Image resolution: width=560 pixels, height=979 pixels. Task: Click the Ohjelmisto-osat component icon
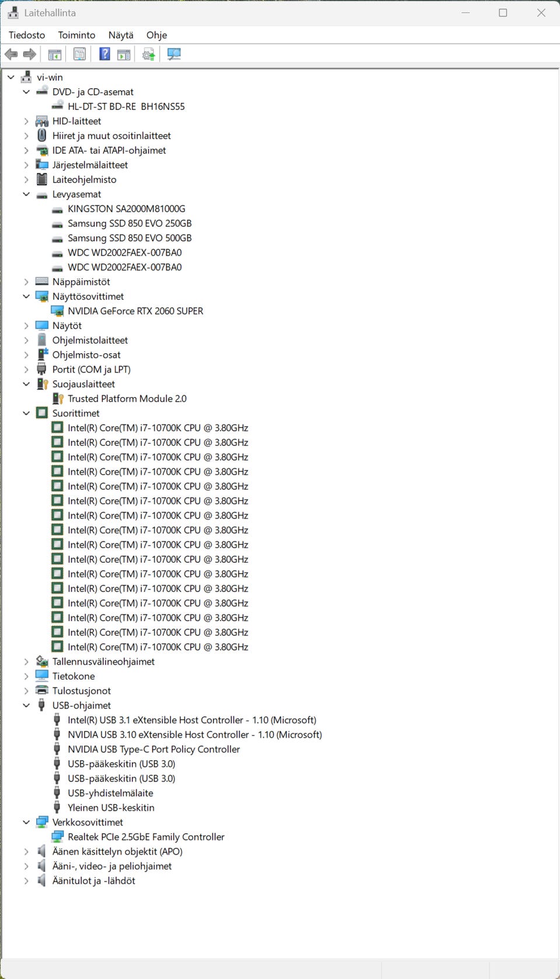click(x=43, y=354)
